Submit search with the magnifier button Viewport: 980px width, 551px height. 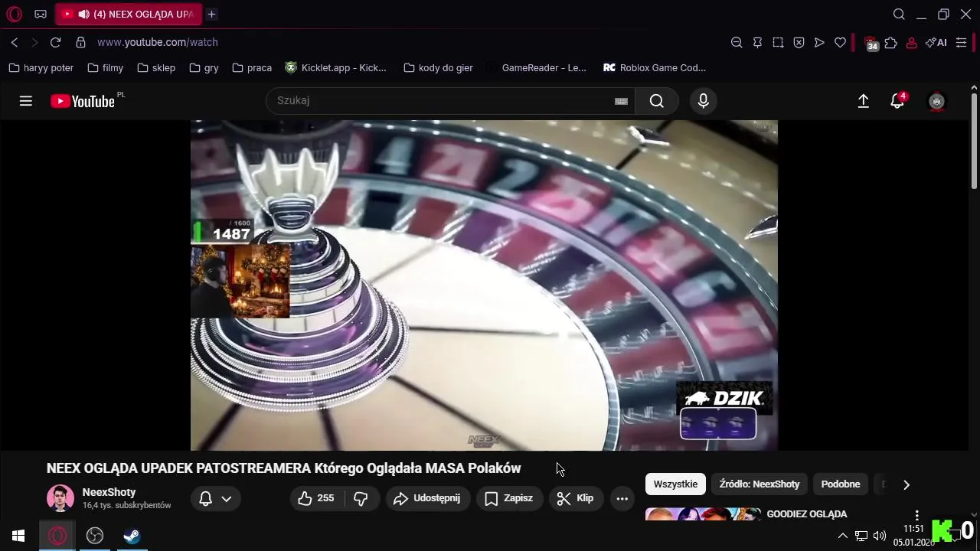click(657, 101)
